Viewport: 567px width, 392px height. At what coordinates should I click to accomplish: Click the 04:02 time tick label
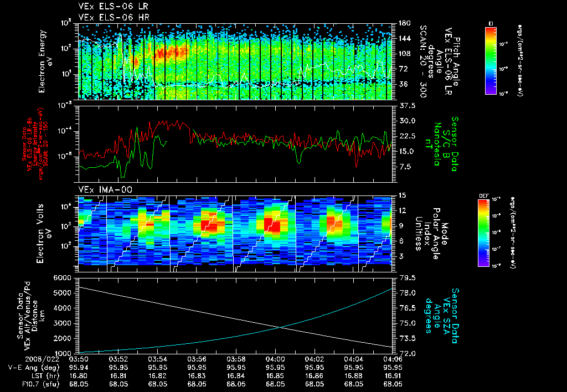[x=315, y=359]
